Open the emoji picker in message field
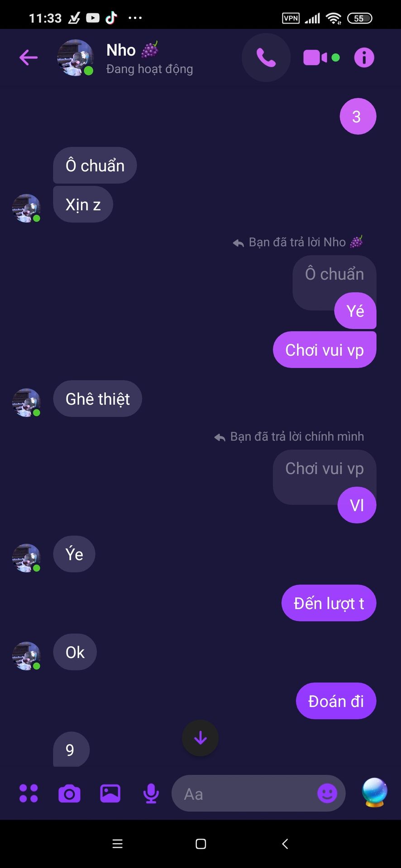Screen dimensions: 401x868 (x=327, y=793)
